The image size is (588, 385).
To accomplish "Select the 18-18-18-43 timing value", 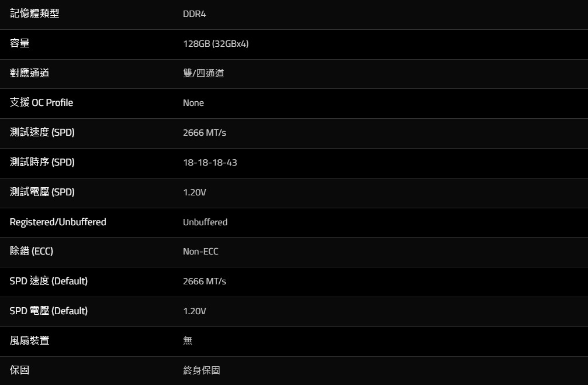I will coord(210,163).
